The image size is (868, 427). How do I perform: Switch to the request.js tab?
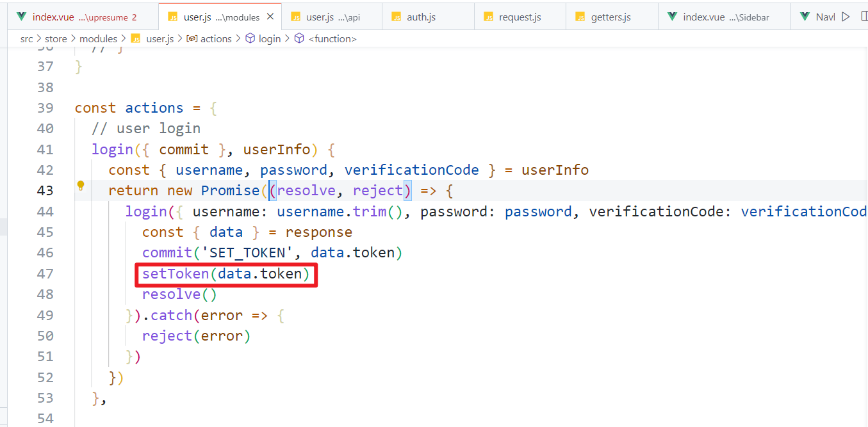point(519,17)
